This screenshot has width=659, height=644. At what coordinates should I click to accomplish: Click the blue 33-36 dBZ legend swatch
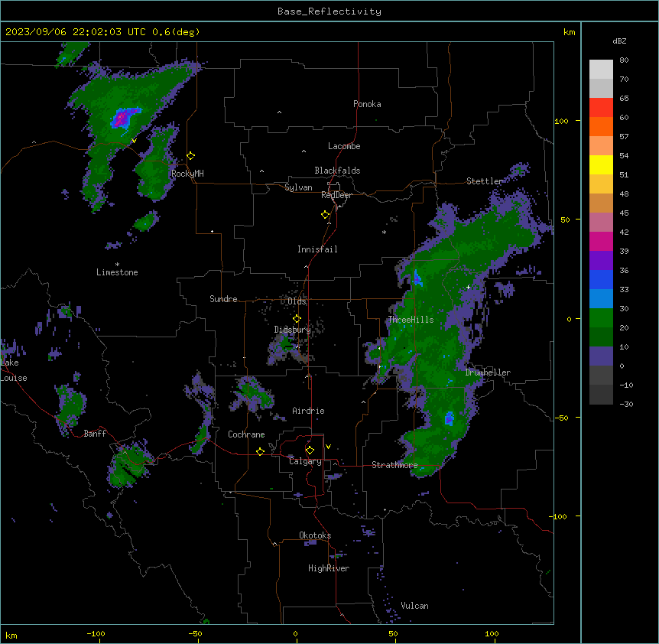coord(601,279)
